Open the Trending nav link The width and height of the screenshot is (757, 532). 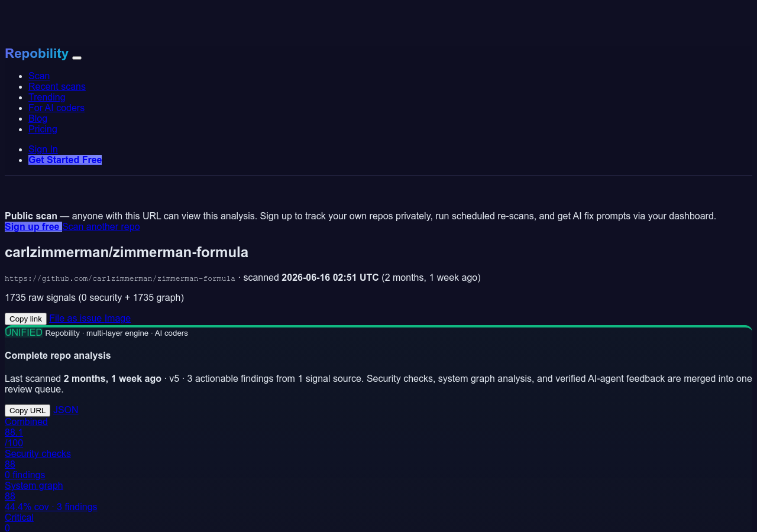pos(47,97)
